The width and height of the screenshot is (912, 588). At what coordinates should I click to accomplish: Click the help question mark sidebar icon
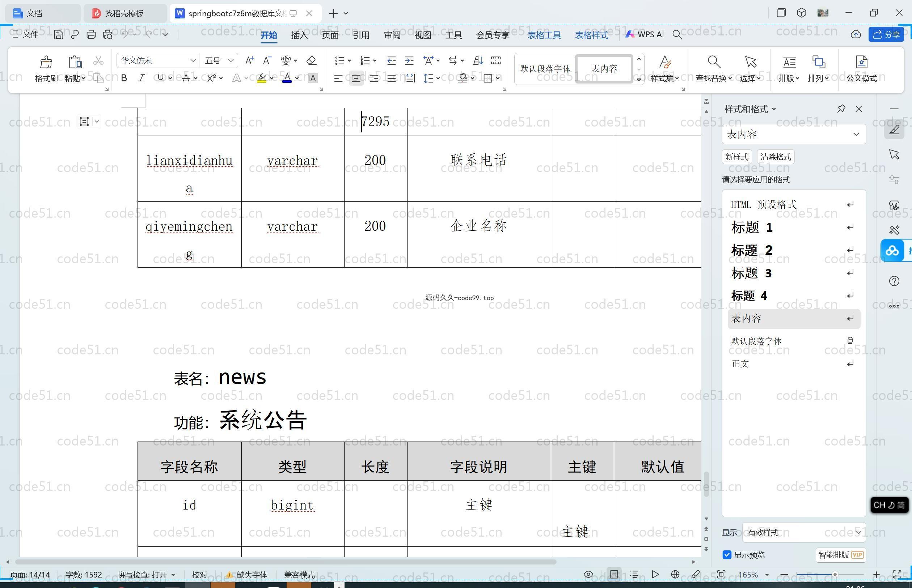[894, 281]
